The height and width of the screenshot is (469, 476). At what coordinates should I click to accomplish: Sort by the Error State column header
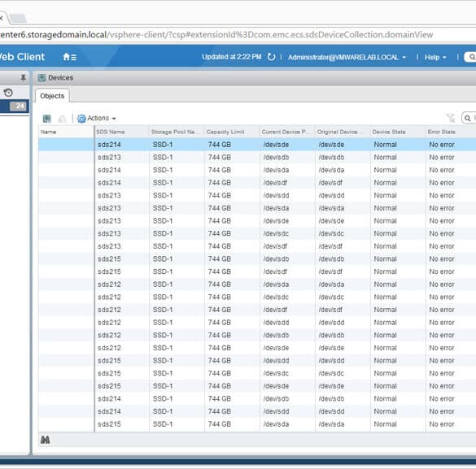[451, 132]
